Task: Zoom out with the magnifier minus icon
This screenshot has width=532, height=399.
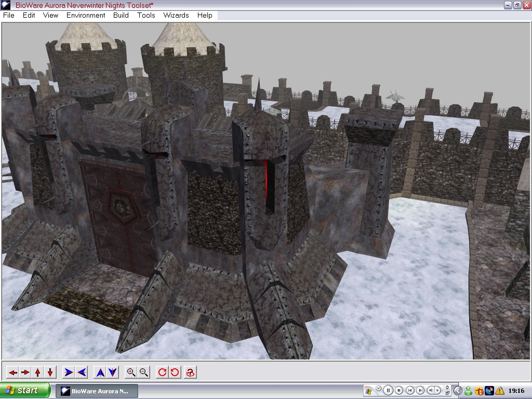Action: pos(144,372)
